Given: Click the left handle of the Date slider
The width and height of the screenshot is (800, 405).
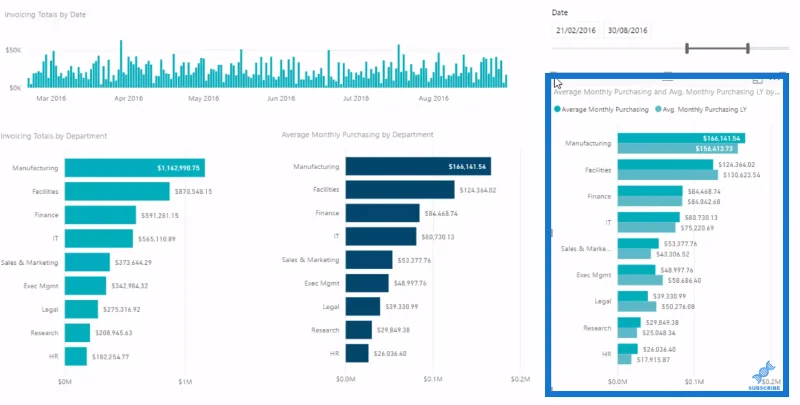Looking at the screenshot, I should (x=687, y=48).
